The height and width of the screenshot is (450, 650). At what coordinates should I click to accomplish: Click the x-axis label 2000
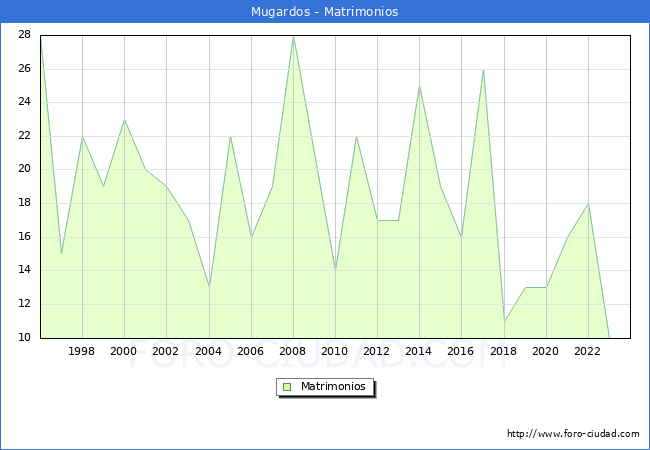pyautogui.click(x=124, y=351)
